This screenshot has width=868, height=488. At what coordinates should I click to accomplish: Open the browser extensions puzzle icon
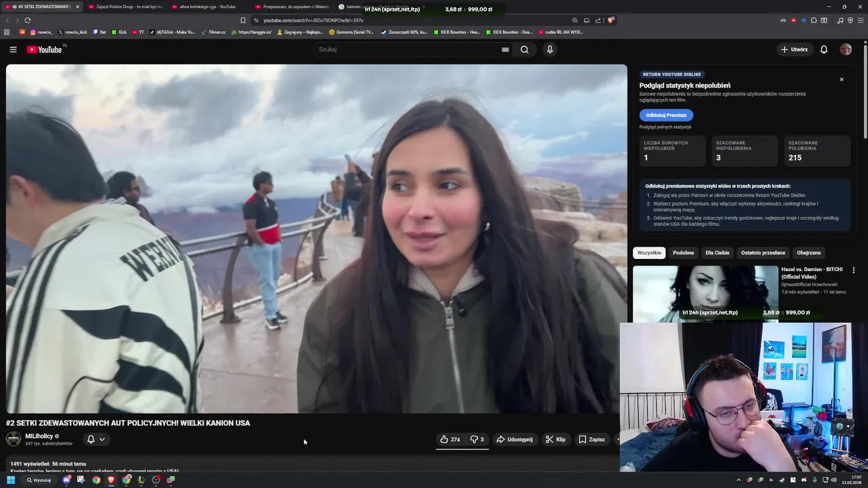click(814, 20)
